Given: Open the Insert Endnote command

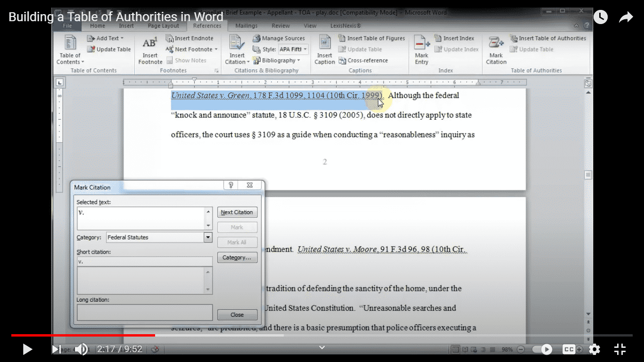Looking at the screenshot, I should (x=190, y=38).
